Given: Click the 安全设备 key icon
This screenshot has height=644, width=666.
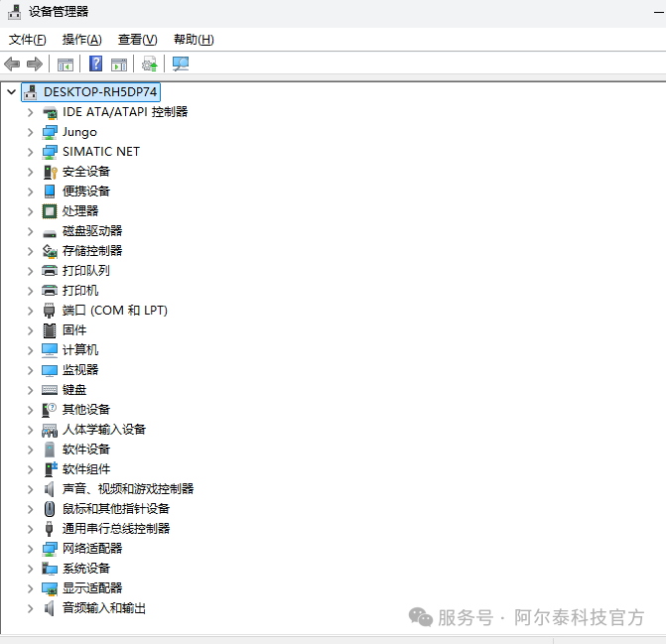Looking at the screenshot, I should click(x=50, y=172).
